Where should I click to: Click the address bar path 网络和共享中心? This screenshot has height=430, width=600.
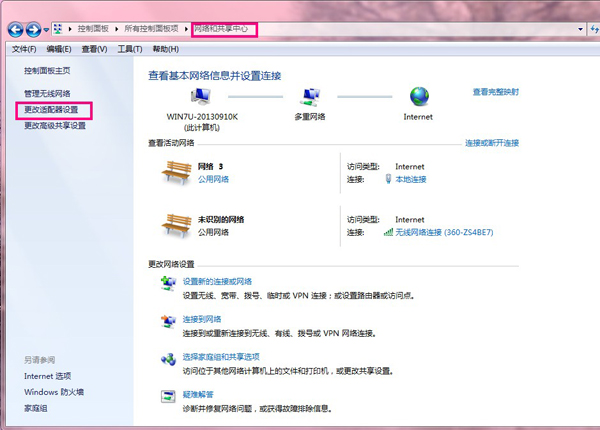pyautogui.click(x=220, y=30)
